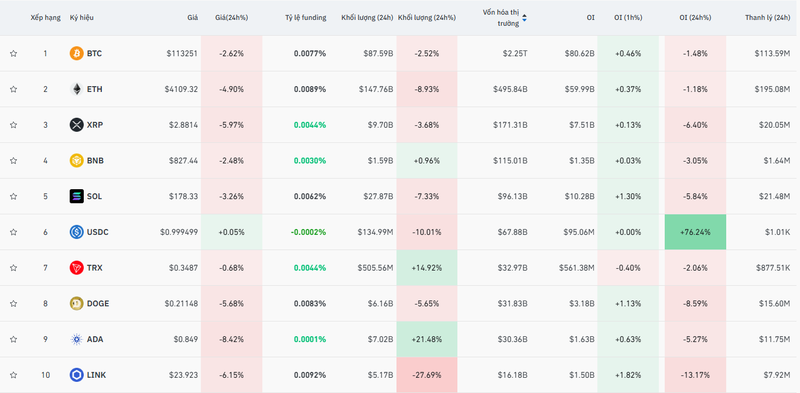The image size is (800, 393).
Task: Click the TRX Tron coin icon
Action: [x=77, y=267]
